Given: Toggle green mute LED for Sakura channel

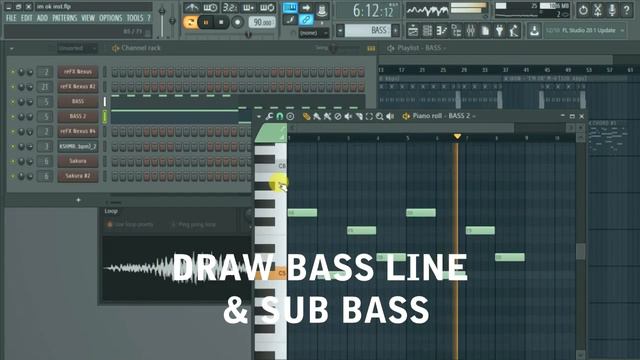Looking at the screenshot, I should pos(12,162).
